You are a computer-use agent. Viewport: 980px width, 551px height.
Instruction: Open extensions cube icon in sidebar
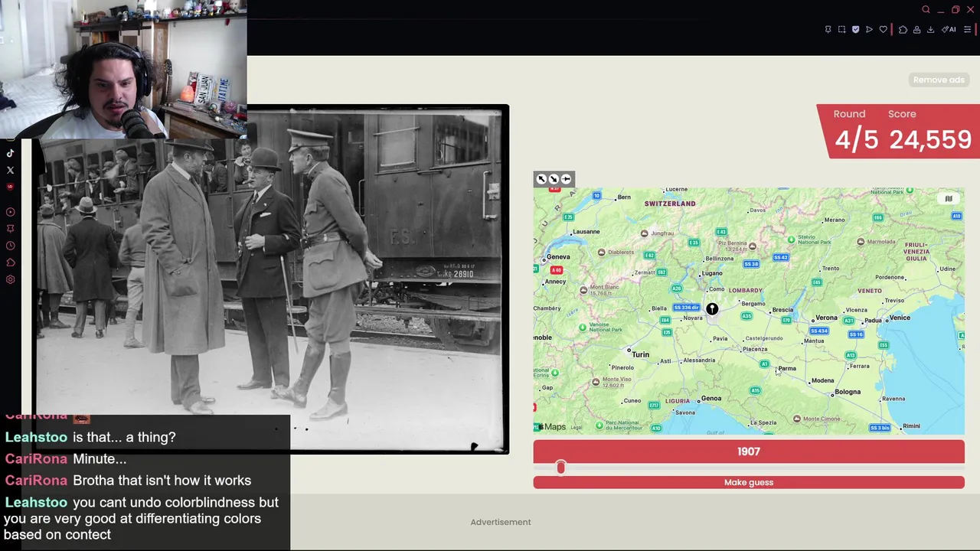(x=10, y=262)
